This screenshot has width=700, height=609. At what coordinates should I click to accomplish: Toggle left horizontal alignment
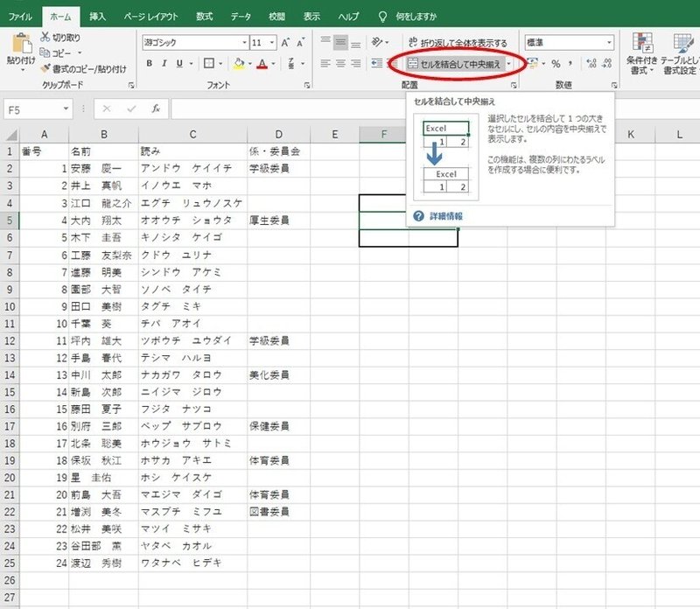[x=325, y=63]
